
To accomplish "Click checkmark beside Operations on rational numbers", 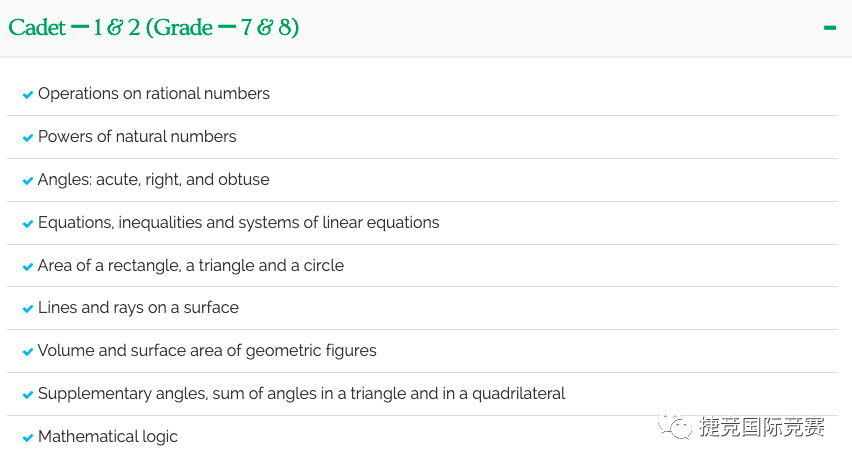I will (x=28, y=95).
